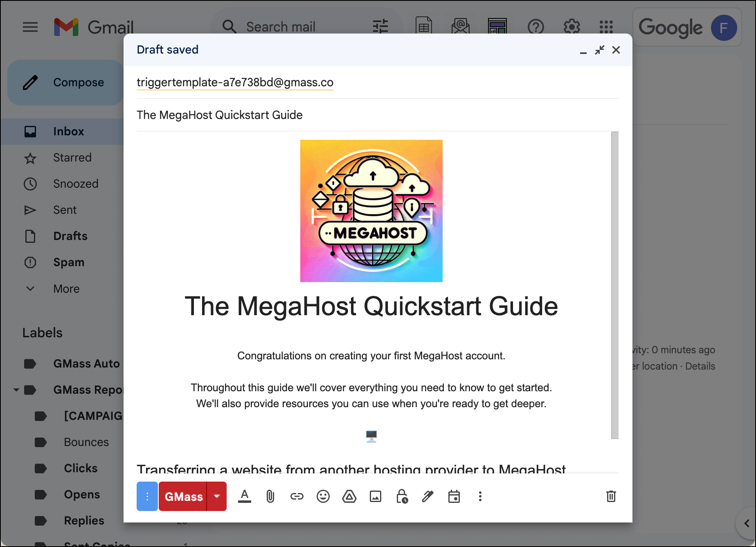Open the Bounces label
Viewport: 756px width, 547px height.
pos(86,442)
